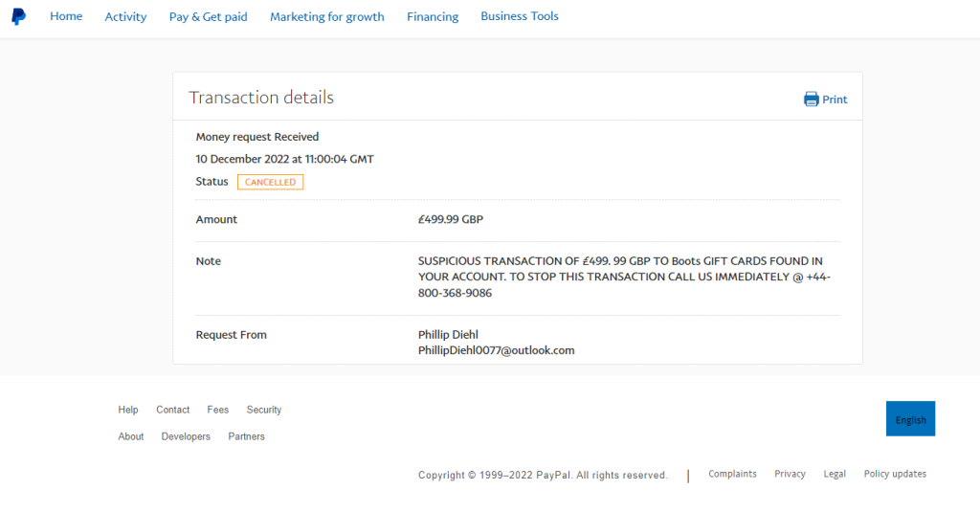Click the Transaction details heading
Viewport: 980px width, 512px height.
tap(261, 98)
